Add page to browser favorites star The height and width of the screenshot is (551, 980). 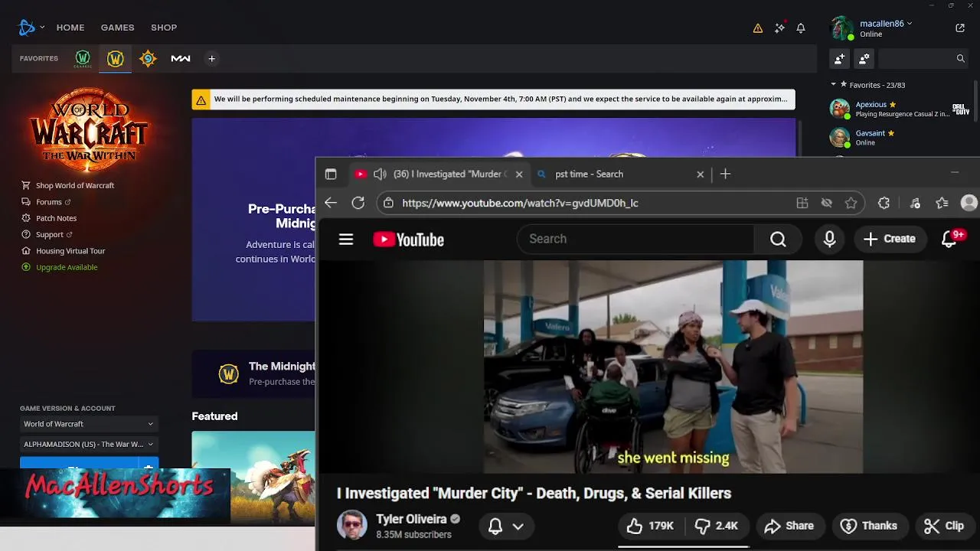851,203
